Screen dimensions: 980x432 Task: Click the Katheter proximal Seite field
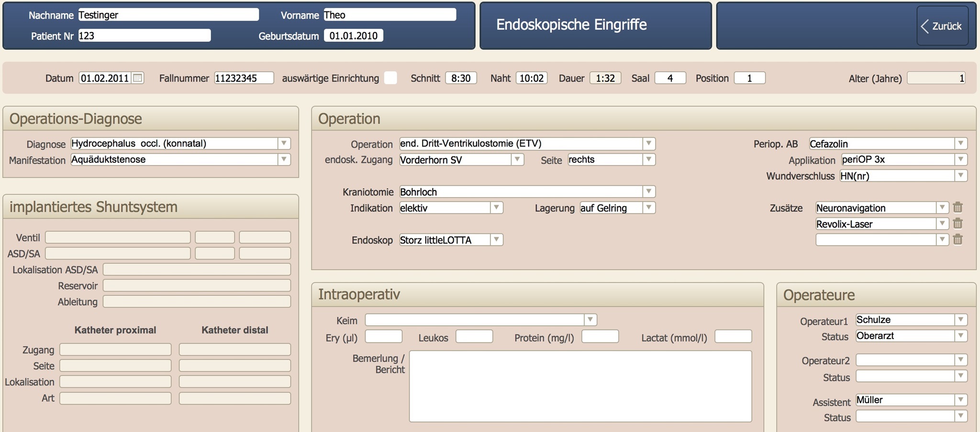(x=115, y=366)
